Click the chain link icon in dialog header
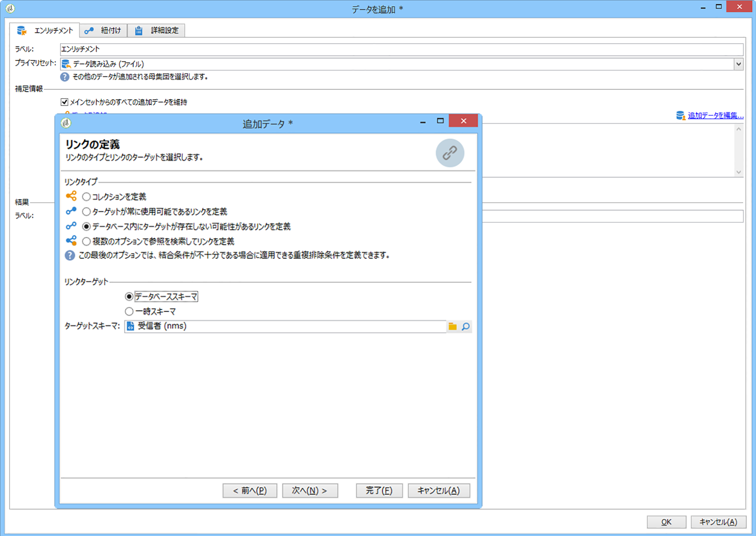 [x=449, y=153]
